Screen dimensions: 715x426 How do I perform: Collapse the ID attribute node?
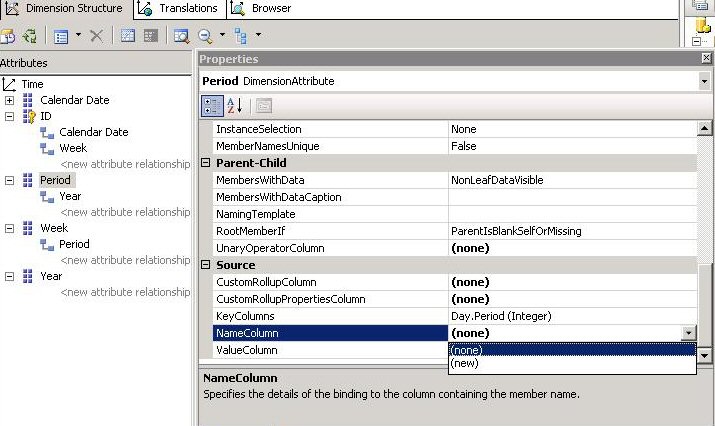click(x=9, y=116)
